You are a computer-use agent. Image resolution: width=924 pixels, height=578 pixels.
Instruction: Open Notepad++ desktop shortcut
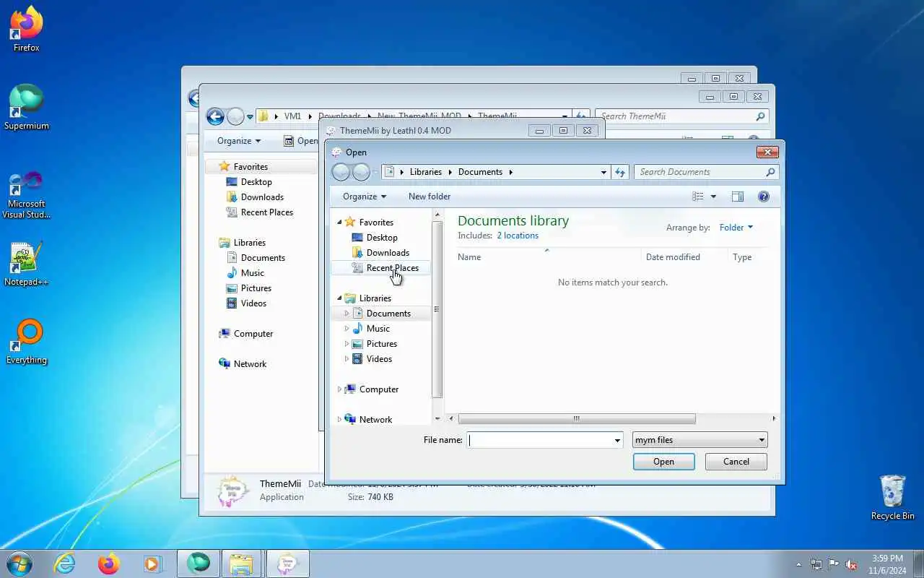coord(27,264)
